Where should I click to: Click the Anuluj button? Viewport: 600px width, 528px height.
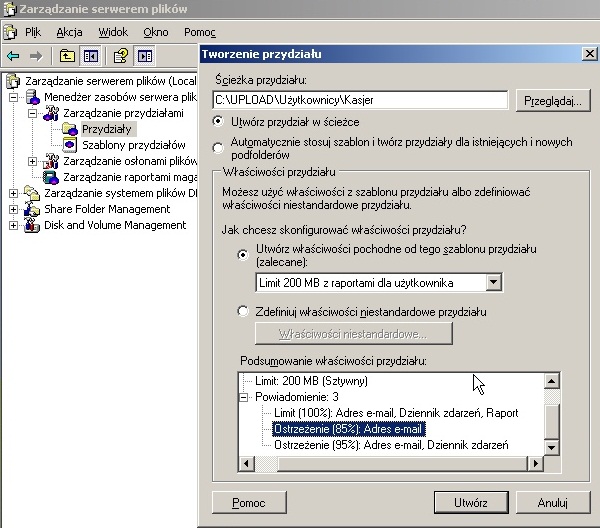pos(553,502)
